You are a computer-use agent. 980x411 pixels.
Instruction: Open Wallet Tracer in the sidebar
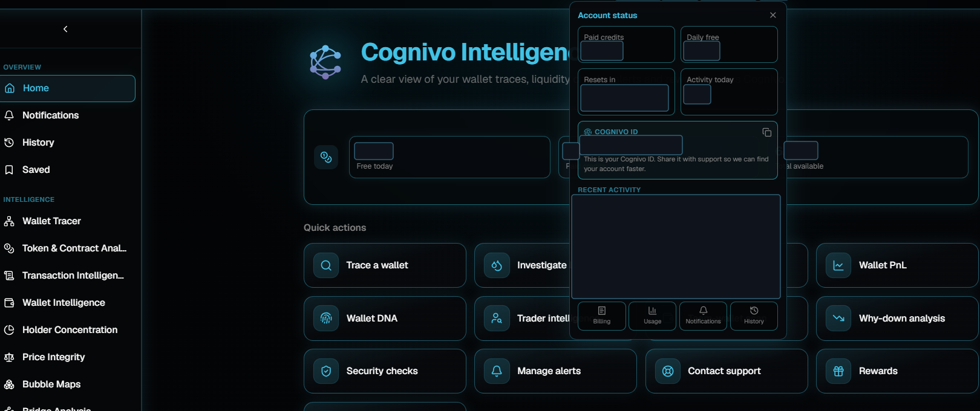67,221
